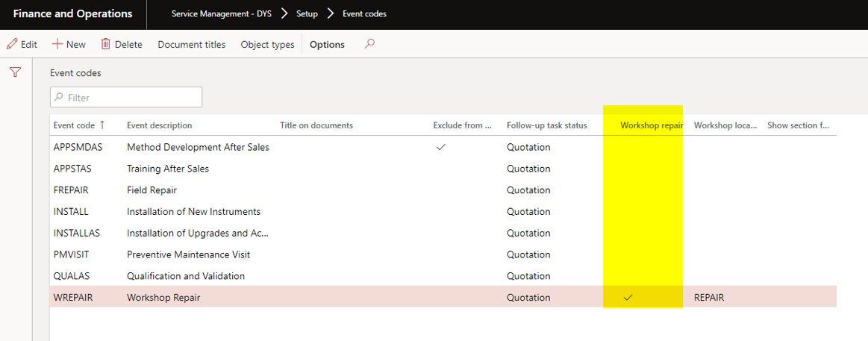Click the Event description column header
Viewport: 868px width, 341px height.
(159, 125)
